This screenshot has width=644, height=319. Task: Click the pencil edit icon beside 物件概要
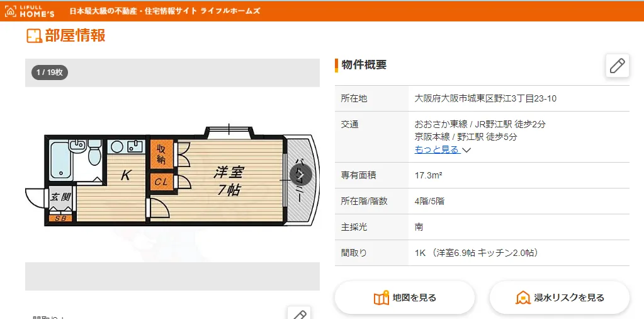click(618, 66)
